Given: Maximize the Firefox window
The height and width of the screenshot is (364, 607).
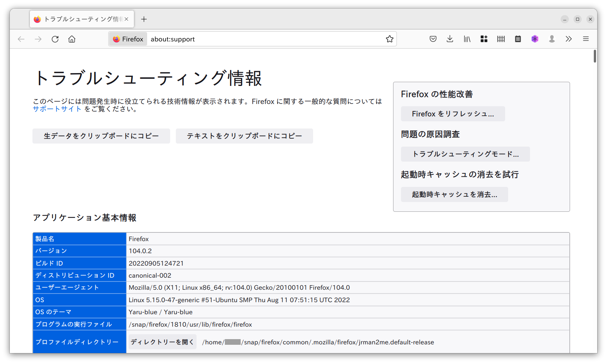Looking at the screenshot, I should click(x=578, y=19).
